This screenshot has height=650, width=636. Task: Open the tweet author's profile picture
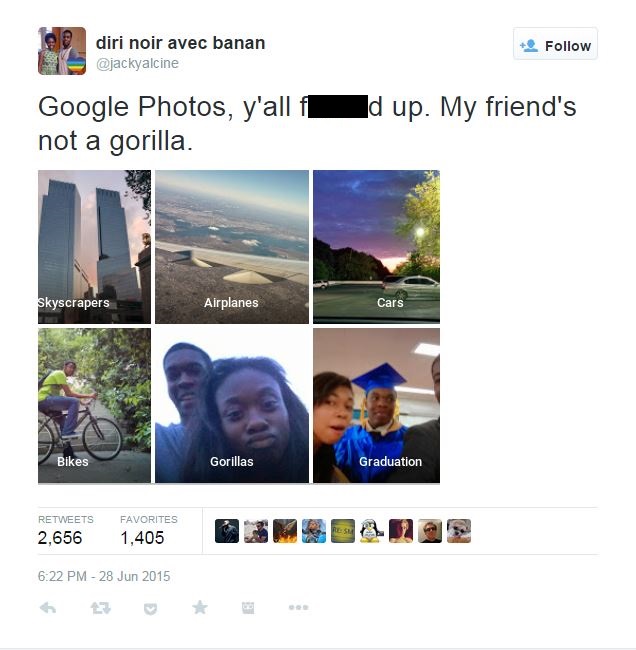[62, 51]
